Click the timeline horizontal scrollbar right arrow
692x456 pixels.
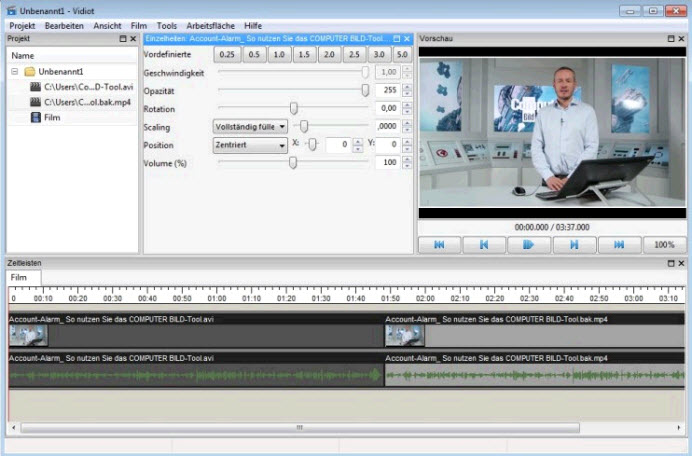679,428
